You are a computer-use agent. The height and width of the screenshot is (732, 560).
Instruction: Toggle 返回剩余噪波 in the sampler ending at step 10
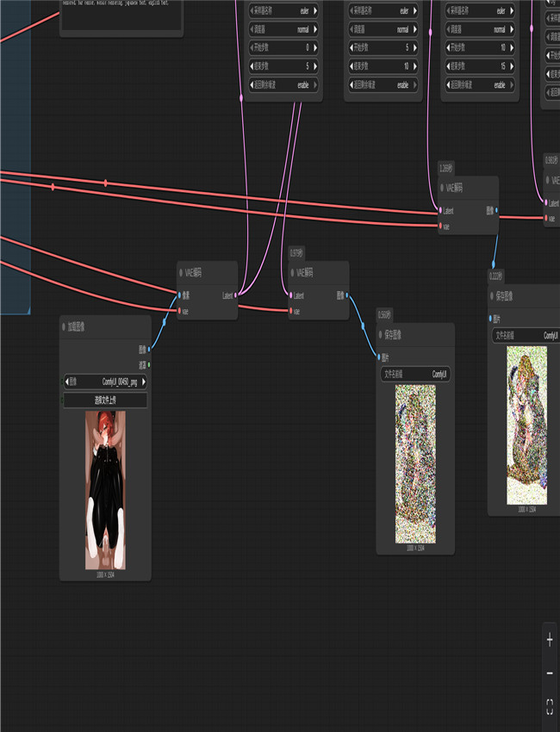(x=385, y=85)
